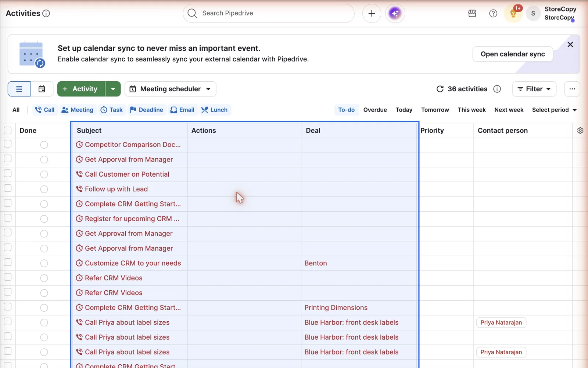
Task: Expand the Activity button dropdown arrow
Action: [113, 89]
